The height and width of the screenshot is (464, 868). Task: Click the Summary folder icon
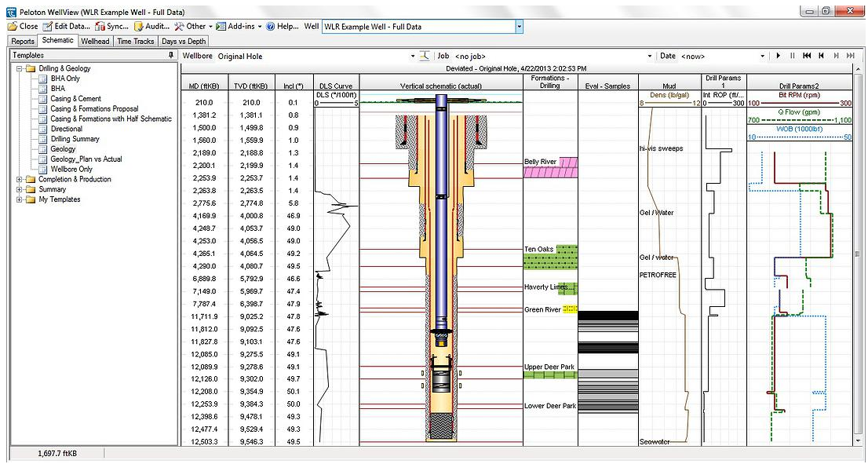31,189
